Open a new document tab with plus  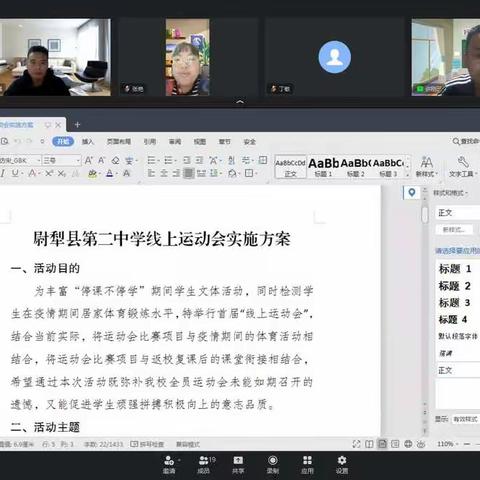77,125
